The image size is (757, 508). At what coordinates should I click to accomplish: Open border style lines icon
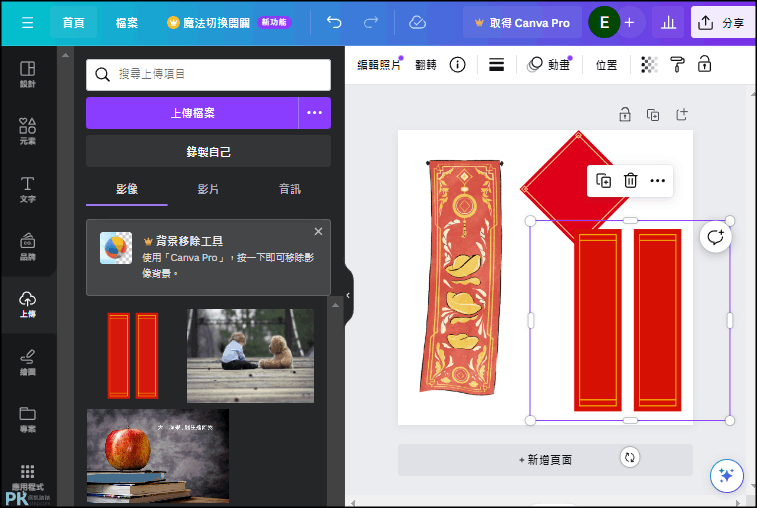pyautogui.click(x=496, y=65)
